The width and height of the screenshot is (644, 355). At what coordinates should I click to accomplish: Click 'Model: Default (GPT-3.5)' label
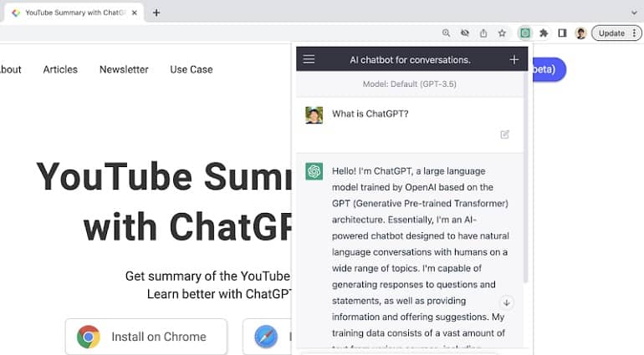[x=410, y=84]
